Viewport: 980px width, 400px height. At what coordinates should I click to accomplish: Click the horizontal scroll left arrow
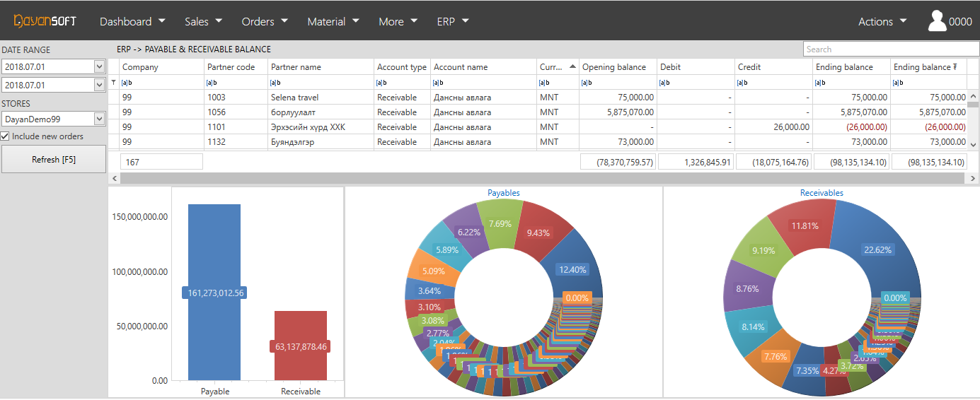115,179
